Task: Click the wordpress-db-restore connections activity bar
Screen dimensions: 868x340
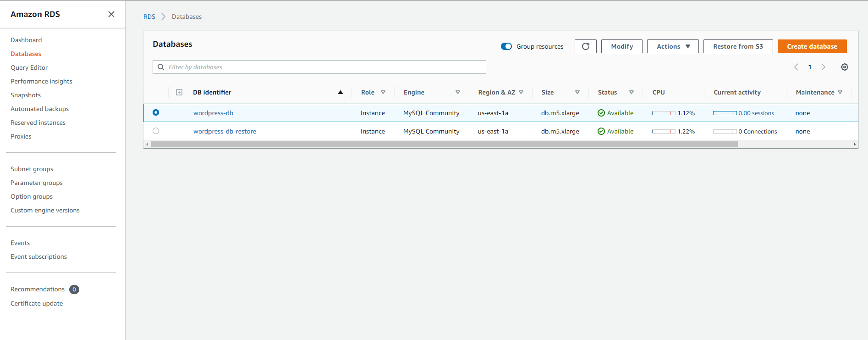Action: [x=725, y=131]
